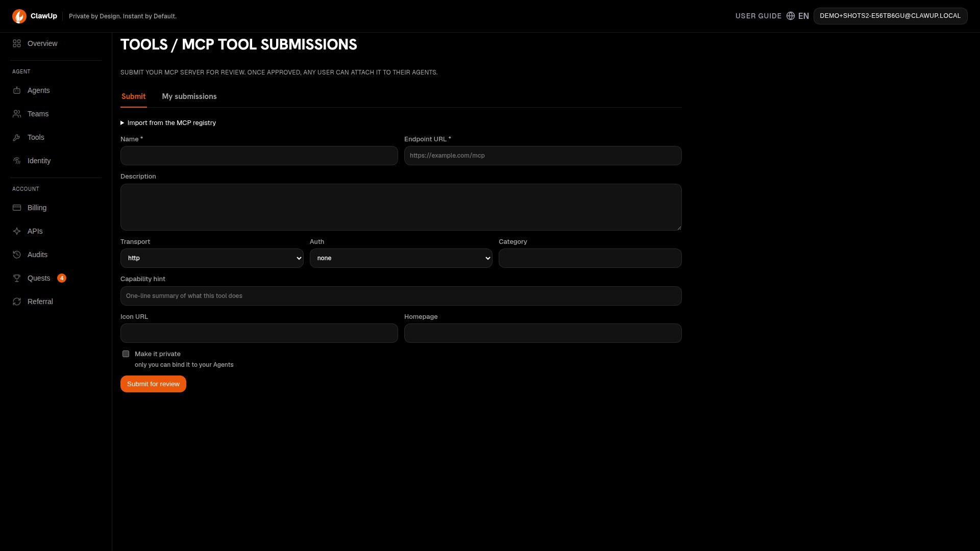
Task: Switch to the My submissions tab
Action: point(189,96)
